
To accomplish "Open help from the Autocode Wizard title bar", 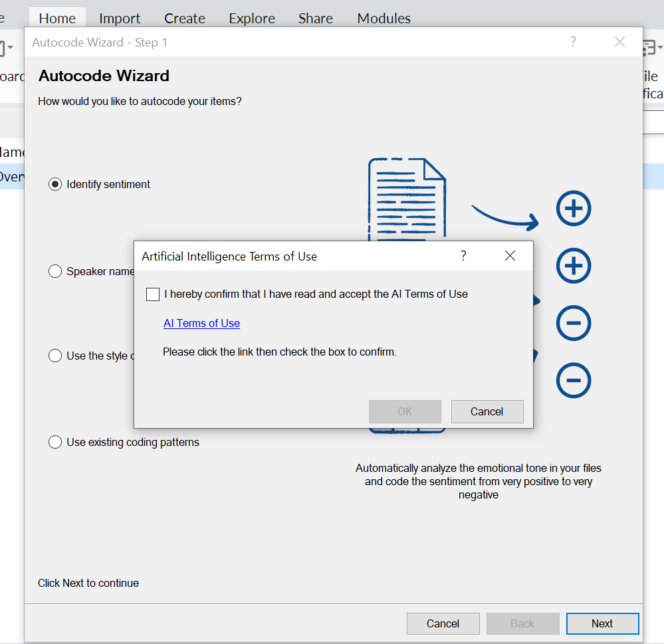I will pos(573,42).
